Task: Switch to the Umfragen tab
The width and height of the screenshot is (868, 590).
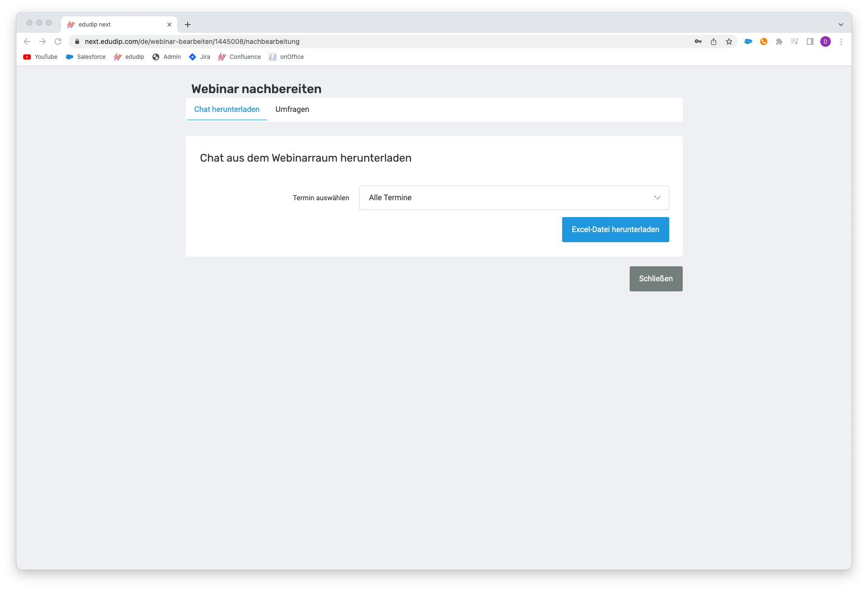Action: coord(292,110)
